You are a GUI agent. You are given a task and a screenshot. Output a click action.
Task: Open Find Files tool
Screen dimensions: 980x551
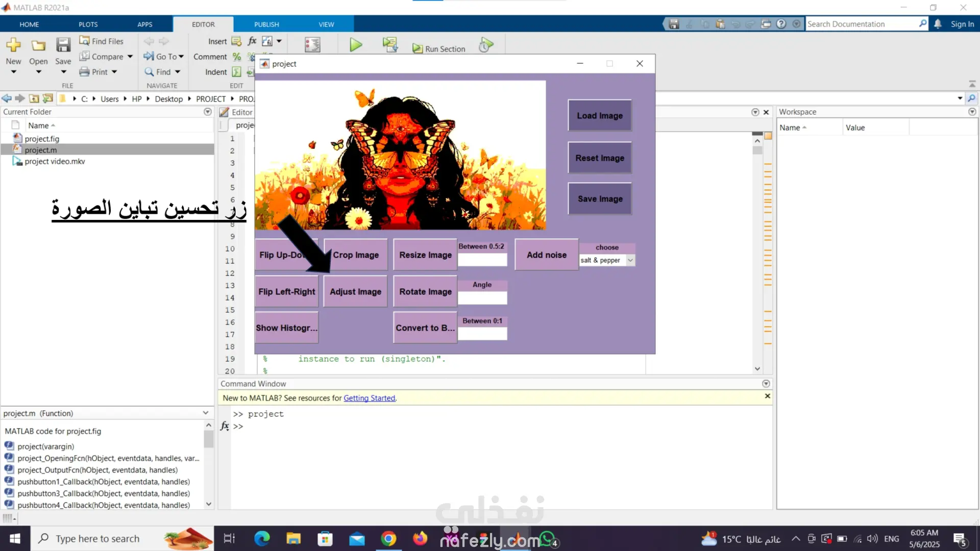(x=102, y=41)
